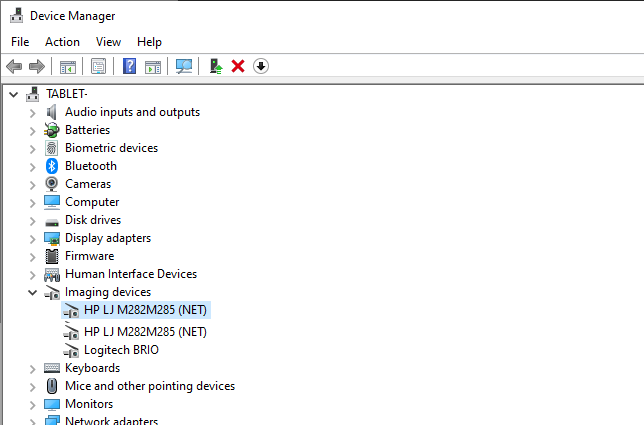
Task: Collapse the Imaging devices category
Action: 32,292
